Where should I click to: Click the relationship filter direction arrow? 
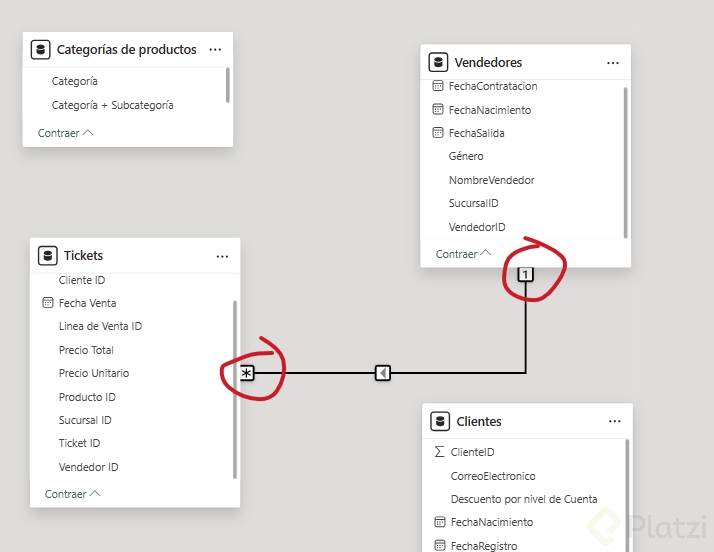coord(383,373)
